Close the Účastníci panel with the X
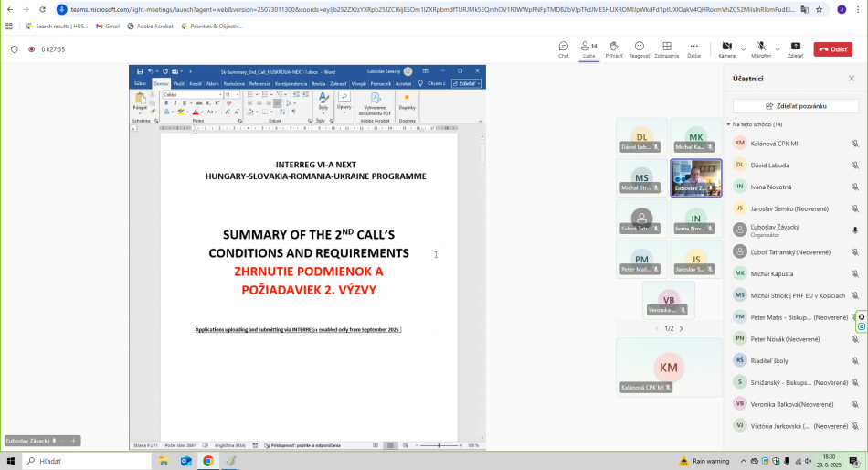Screen dimensions: 868x470 852,79
